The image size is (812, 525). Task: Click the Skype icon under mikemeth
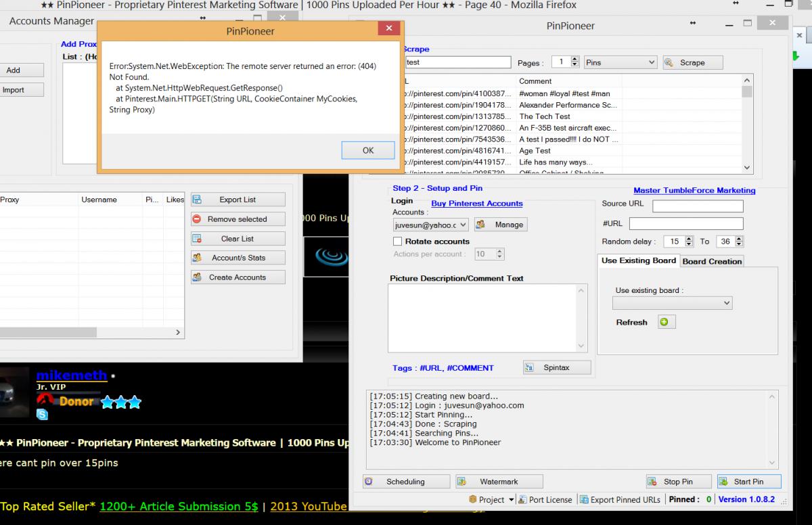click(x=42, y=415)
